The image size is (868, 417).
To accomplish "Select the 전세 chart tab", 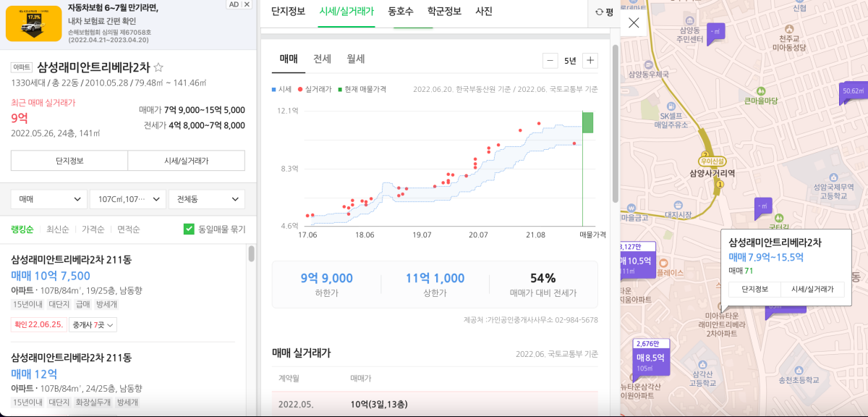I will coord(322,59).
